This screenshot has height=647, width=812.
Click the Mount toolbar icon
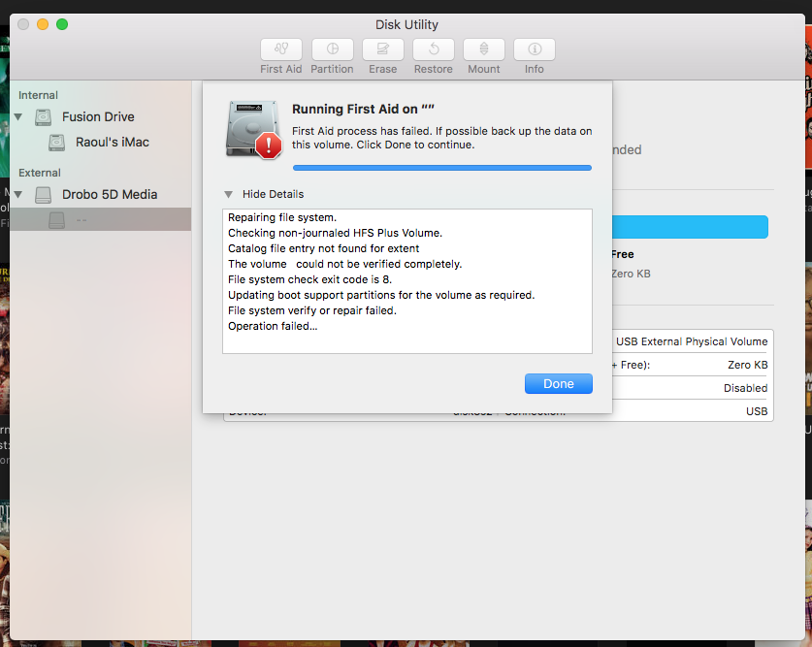(x=483, y=49)
